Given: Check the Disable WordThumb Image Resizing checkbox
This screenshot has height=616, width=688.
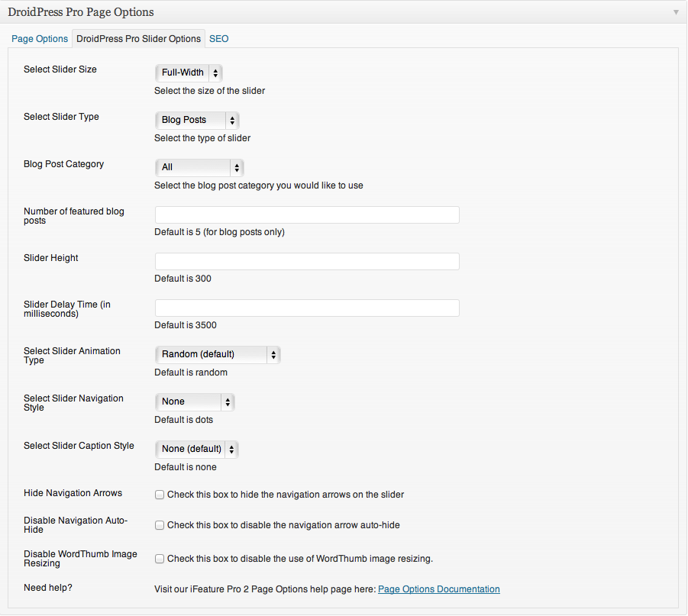Looking at the screenshot, I should tap(160, 559).
